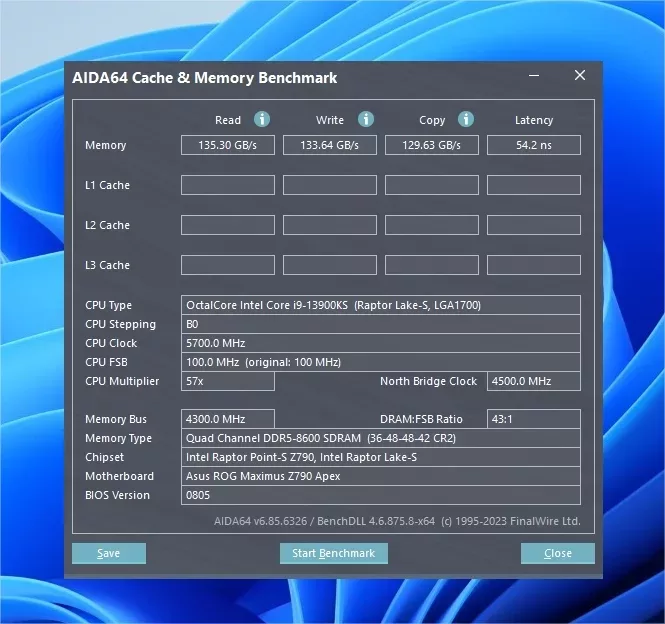Viewport: 665px width, 624px height.
Task: Click the empty L1 Cache Copy field
Action: (432, 185)
